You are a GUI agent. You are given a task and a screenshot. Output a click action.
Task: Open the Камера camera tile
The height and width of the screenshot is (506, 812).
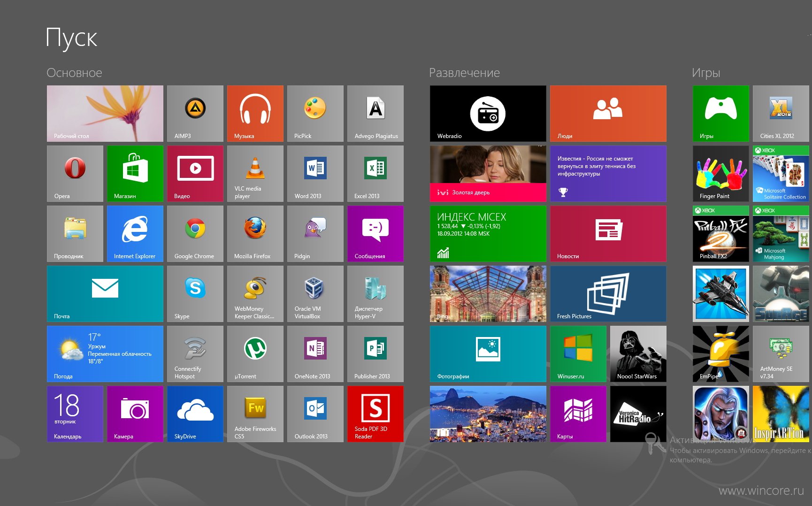point(135,414)
